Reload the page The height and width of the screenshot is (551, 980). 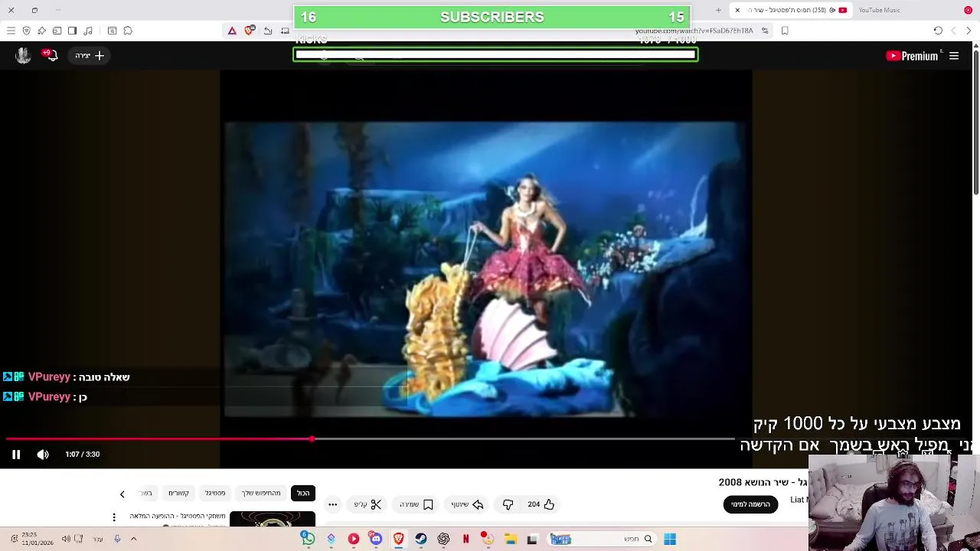938,31
